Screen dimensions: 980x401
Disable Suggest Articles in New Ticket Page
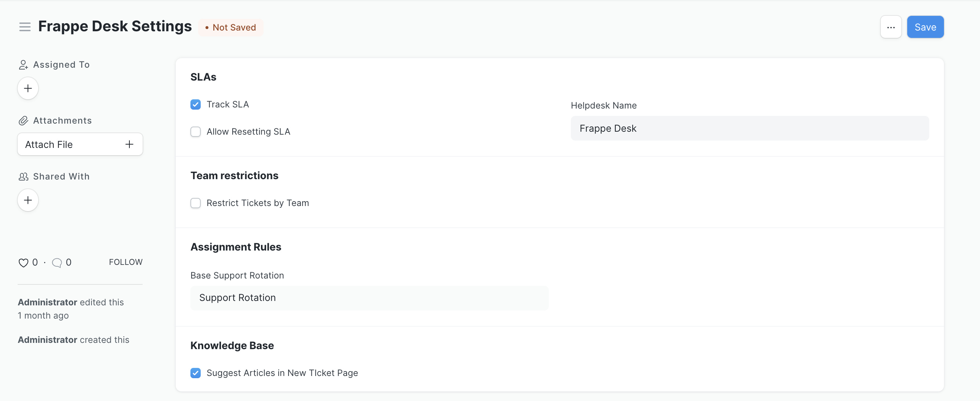click(196, 373)
